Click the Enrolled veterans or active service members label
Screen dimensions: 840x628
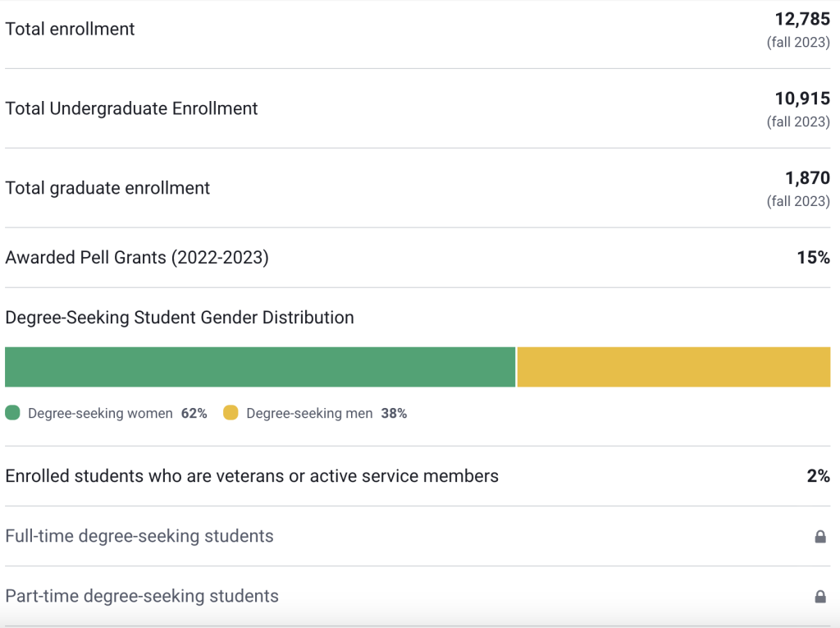[253, 475]
